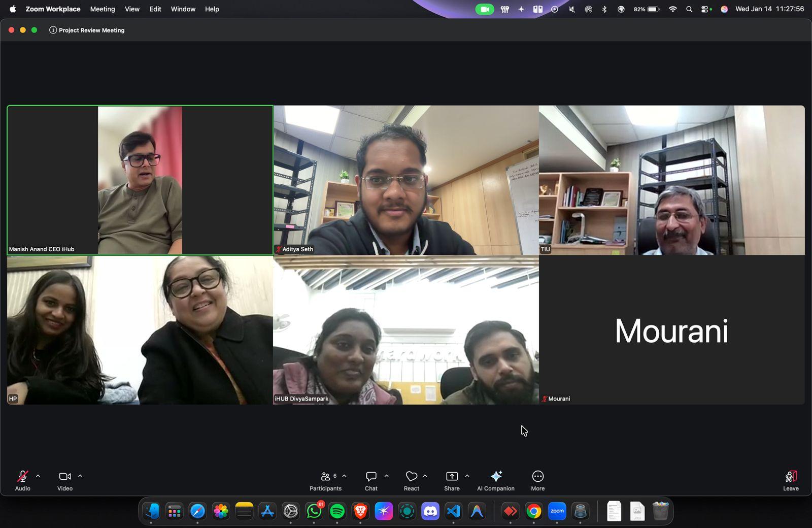Leave the meeting

tap(791, 481)
